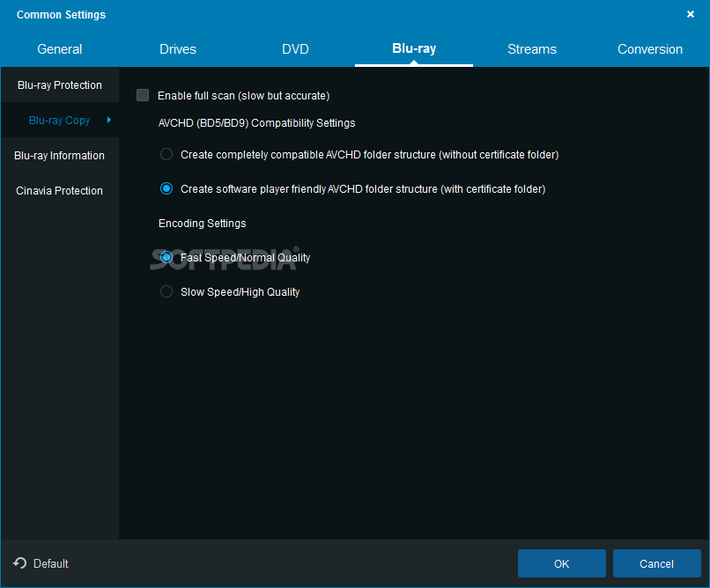Image resolution: width=710 pixels, height=588 pixels.
Task: Click the Default text label
Action: click(x=51, y=563)
